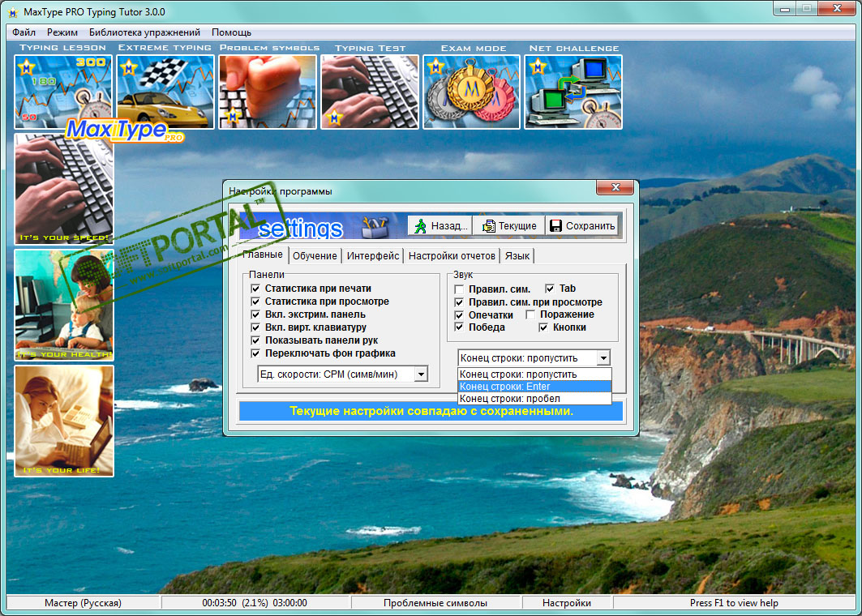Click the settings toolbox icon

click(375, 226)
